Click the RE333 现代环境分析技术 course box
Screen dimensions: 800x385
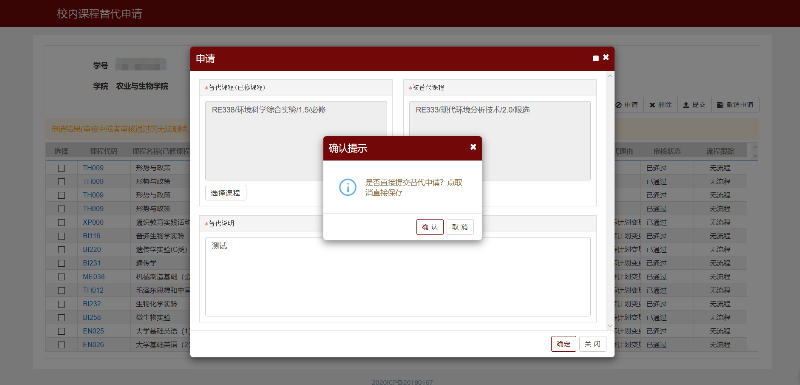click(500, 141)
